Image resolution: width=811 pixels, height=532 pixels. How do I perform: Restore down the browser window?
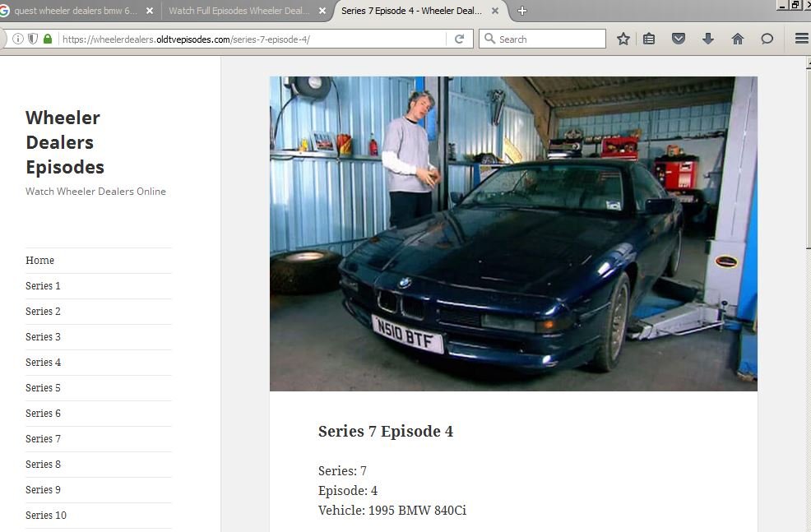click(795, 5)
